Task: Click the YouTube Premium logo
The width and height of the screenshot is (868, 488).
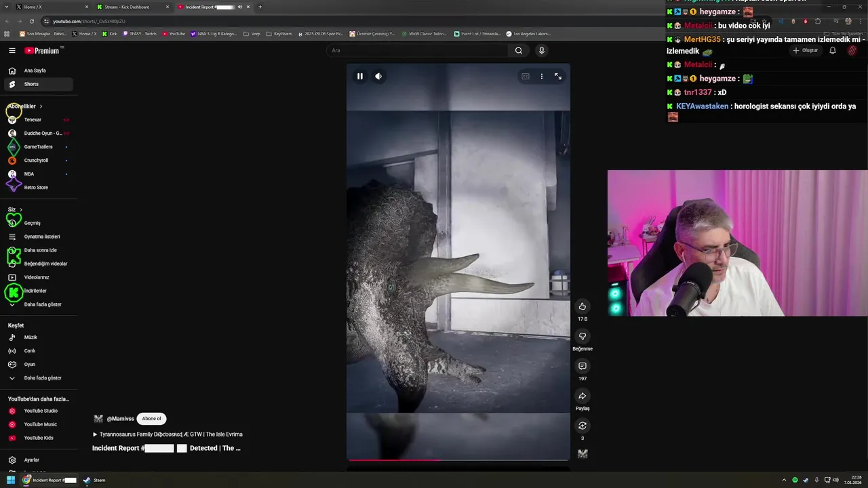Action: tap(42, 51)
